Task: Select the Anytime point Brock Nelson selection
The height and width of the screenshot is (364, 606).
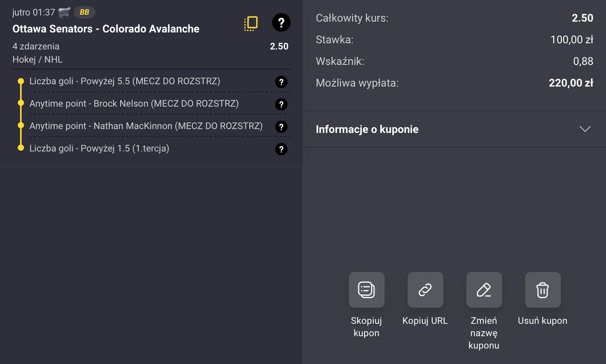Action: pos(134,104)
